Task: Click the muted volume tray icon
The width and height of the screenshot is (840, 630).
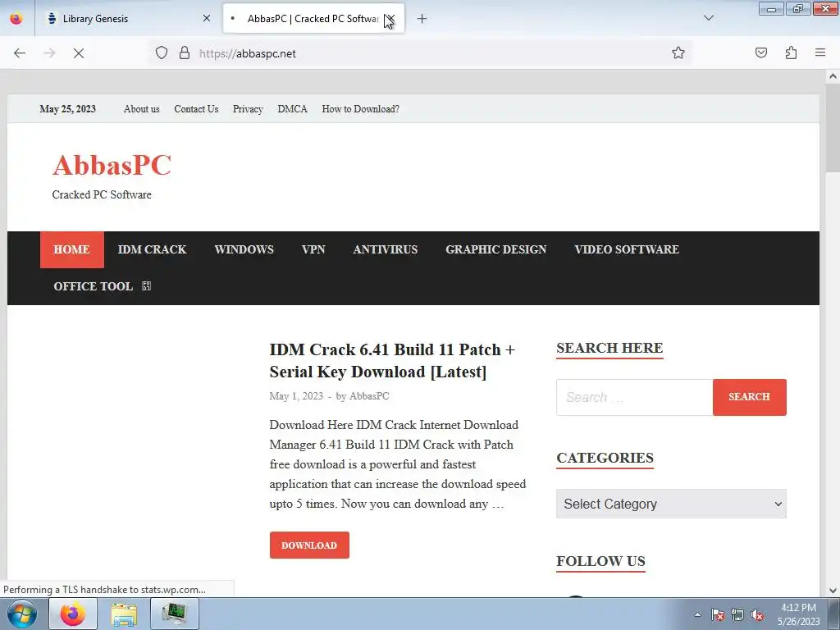Action: tap(757, 614)
